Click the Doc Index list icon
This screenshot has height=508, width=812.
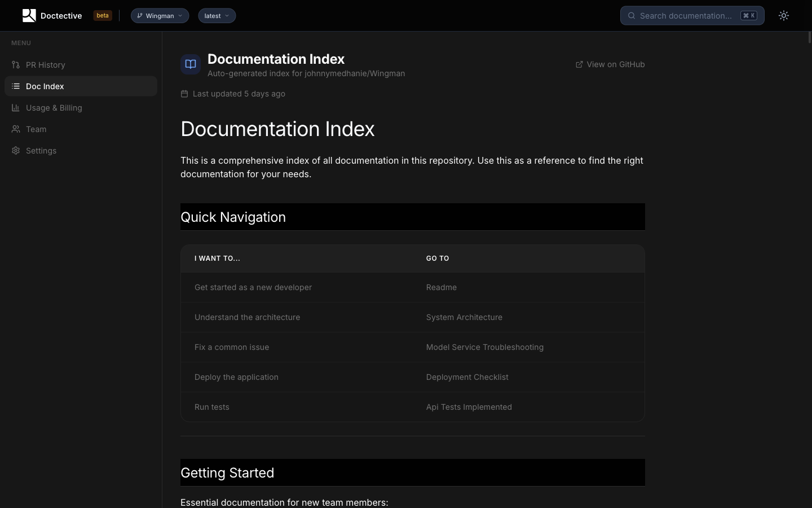click(16, 86)
